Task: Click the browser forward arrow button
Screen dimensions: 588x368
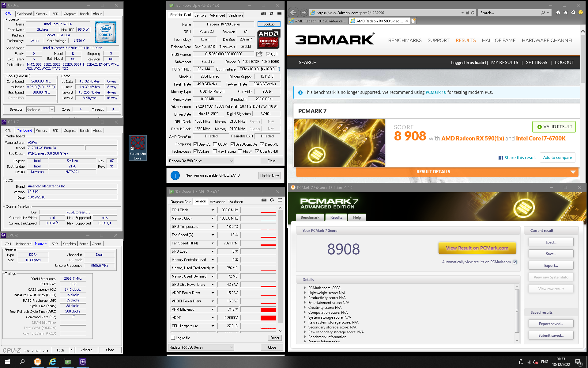Action: tap(304, 13)
